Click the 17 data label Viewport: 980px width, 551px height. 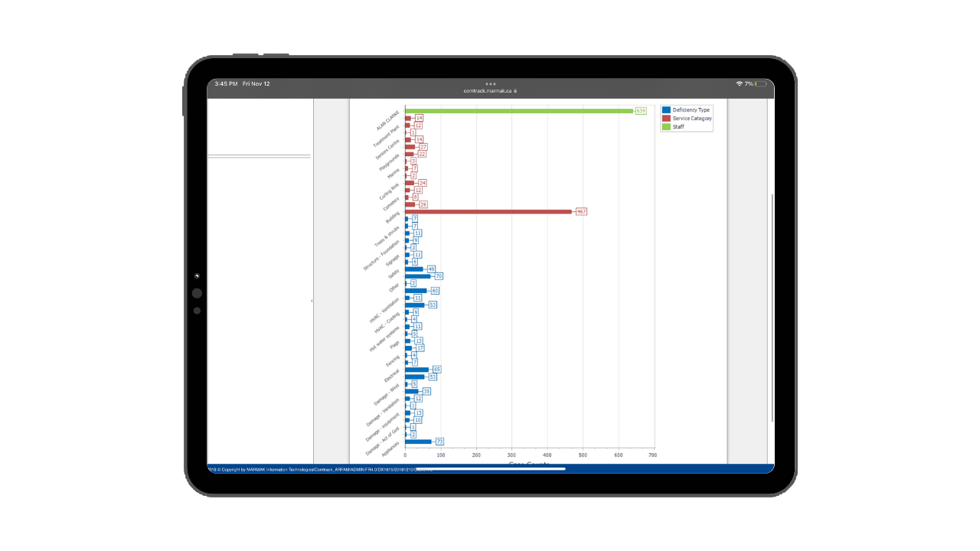point(420,348)
